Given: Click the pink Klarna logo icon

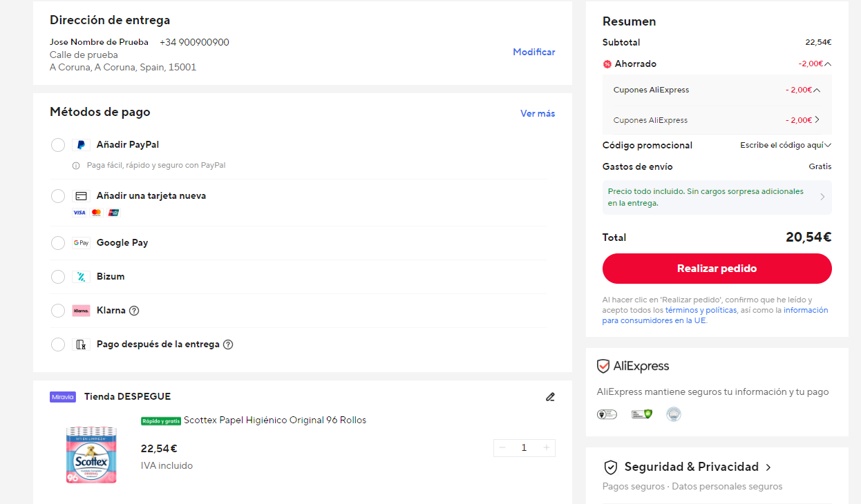Looking at the screenshot, I should click(x=81, y=311).
